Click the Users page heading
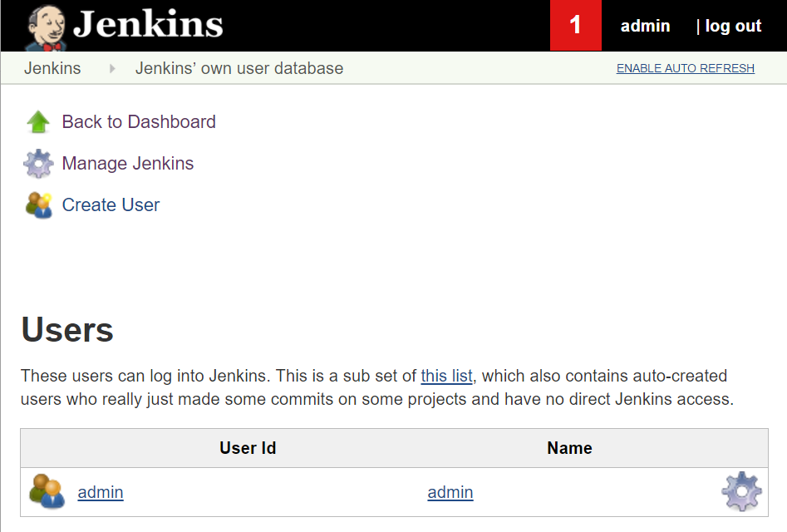 pyautogui.click(x=68, y=330)
